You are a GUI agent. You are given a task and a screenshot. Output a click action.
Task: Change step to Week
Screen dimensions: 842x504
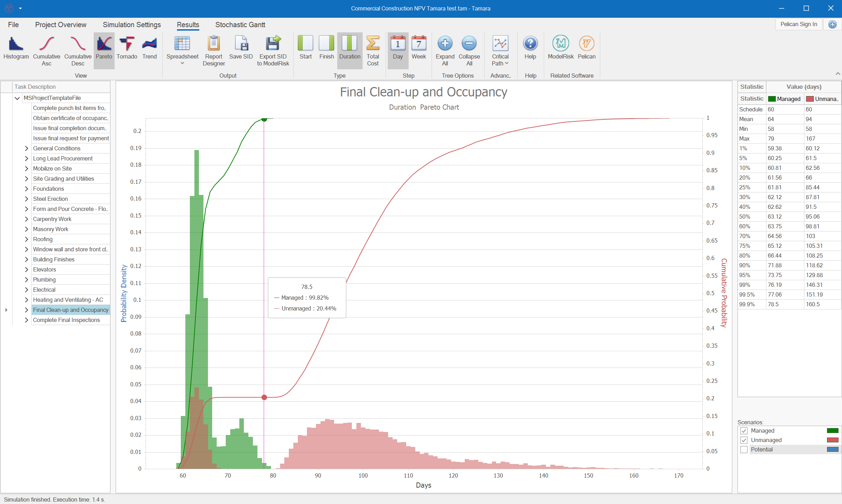(x=419, y=49)
